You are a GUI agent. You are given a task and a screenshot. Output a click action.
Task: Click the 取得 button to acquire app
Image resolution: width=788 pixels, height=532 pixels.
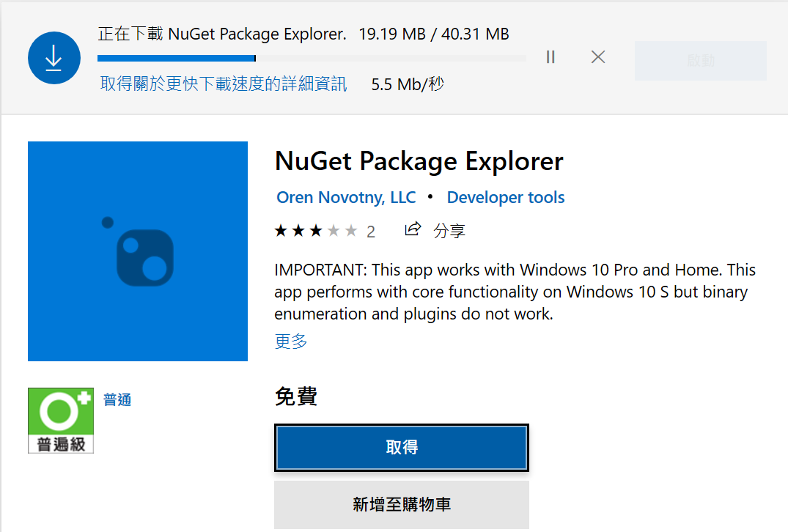coord(401,448)
